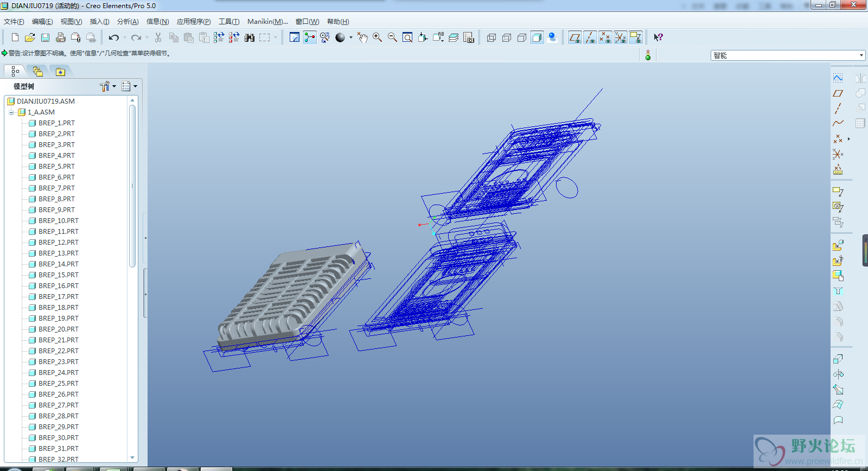Open the 编辑(E) menu
This screenshot has height=471, width=868.
[x=42, y=22]
